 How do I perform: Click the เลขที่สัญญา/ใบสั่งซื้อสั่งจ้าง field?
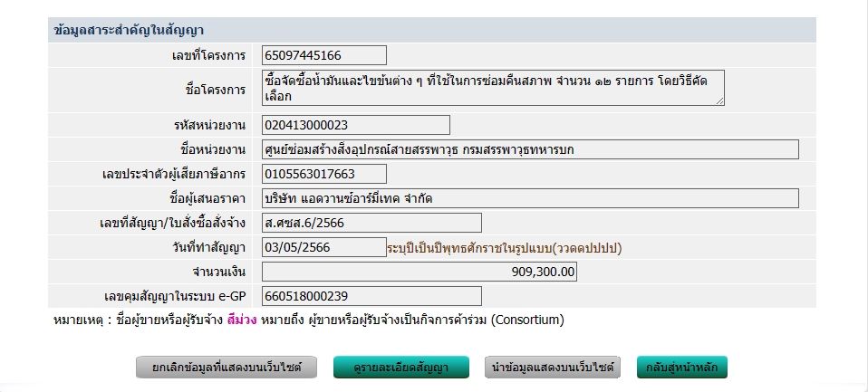pyautogui.click(x=371, y=223)
